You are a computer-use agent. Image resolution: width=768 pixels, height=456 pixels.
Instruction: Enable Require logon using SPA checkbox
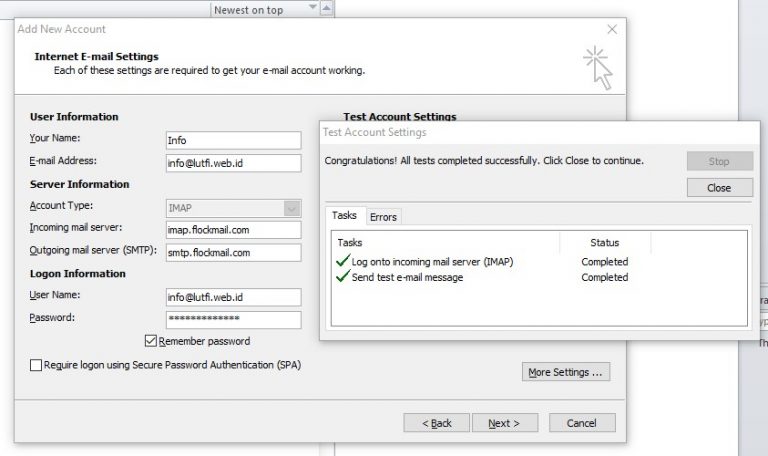(x=36, y=365)
